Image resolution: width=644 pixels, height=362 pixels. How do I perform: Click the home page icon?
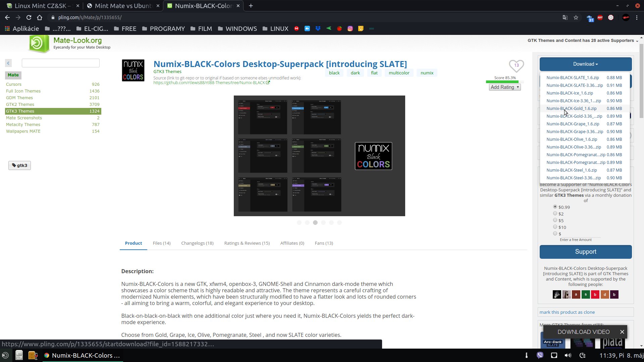(x=40, y=17)
